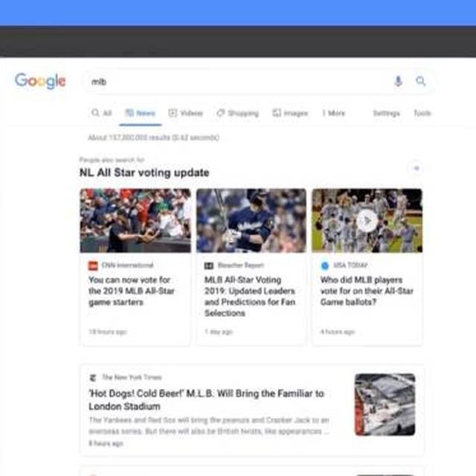
Task: Select the Images tab
Action: [290, 113]
